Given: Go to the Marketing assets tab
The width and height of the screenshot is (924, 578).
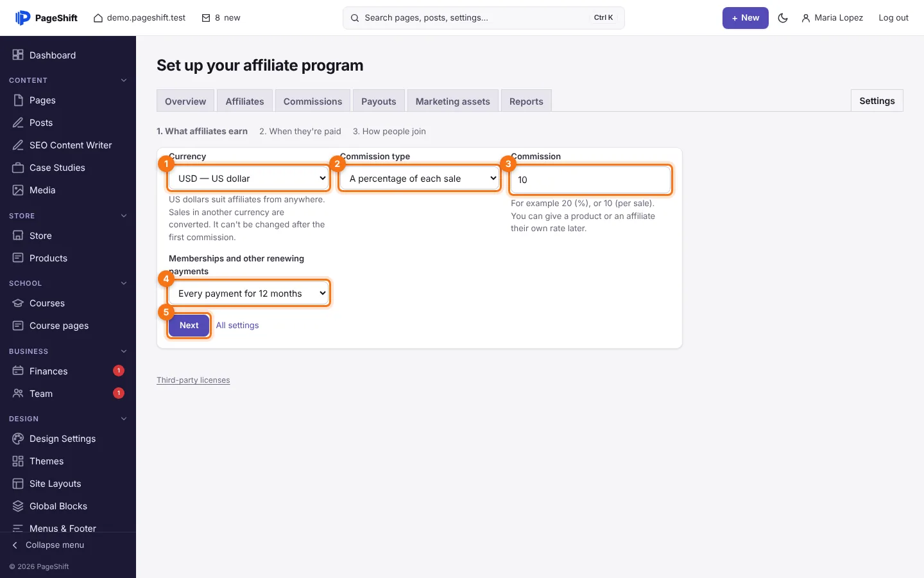Looking at the screenshot, I should 452,101.
